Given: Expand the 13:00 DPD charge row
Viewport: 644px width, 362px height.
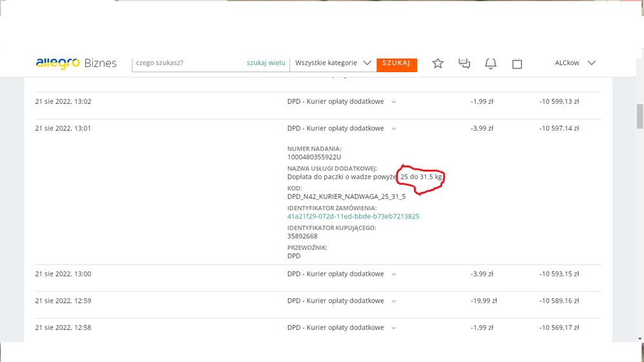Looking at the screenshot, I should tap(394, 274).
